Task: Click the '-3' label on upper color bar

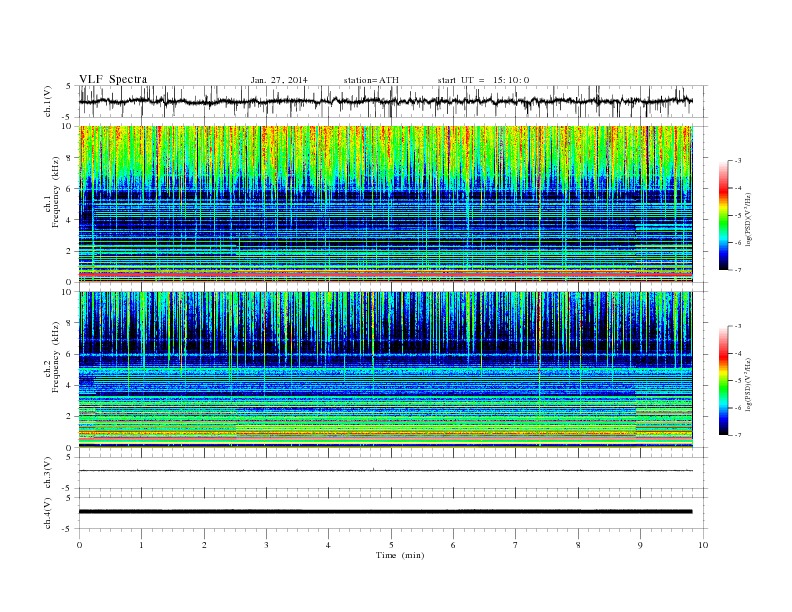Action: pyautogui.click(x=738, y=161)
